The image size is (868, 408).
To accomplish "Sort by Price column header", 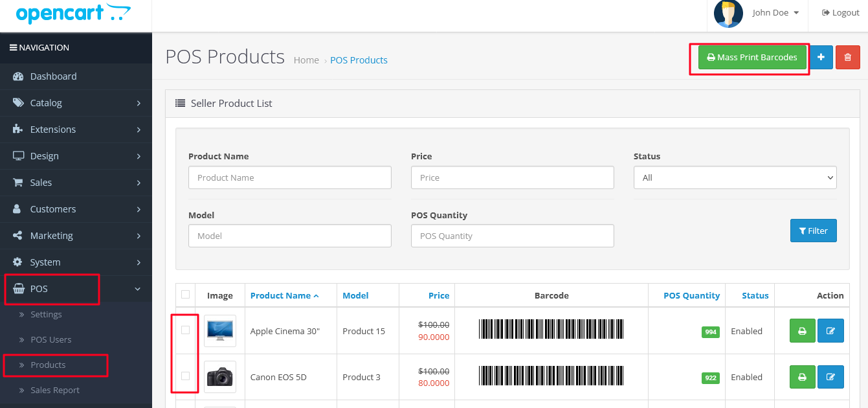I will [x=439, y=295].
